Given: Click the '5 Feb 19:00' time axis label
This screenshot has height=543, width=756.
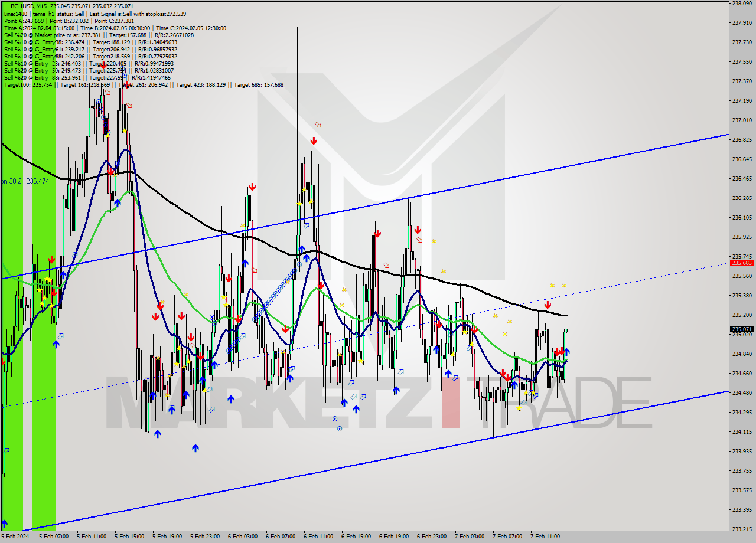Looking at the screenshot, I should 167,537.
